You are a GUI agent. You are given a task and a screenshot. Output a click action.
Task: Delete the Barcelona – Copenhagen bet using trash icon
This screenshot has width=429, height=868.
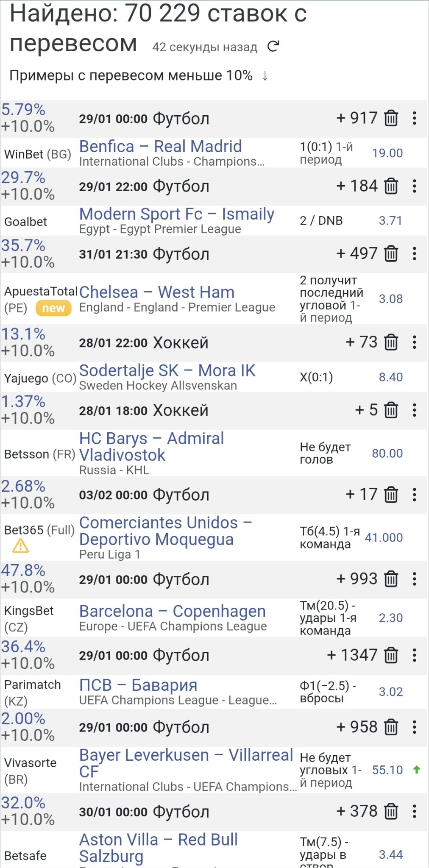tap(391, 579)
